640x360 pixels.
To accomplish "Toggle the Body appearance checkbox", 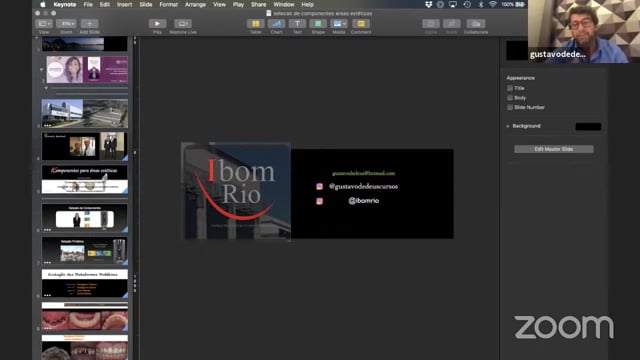I will (x=510, y=98).
